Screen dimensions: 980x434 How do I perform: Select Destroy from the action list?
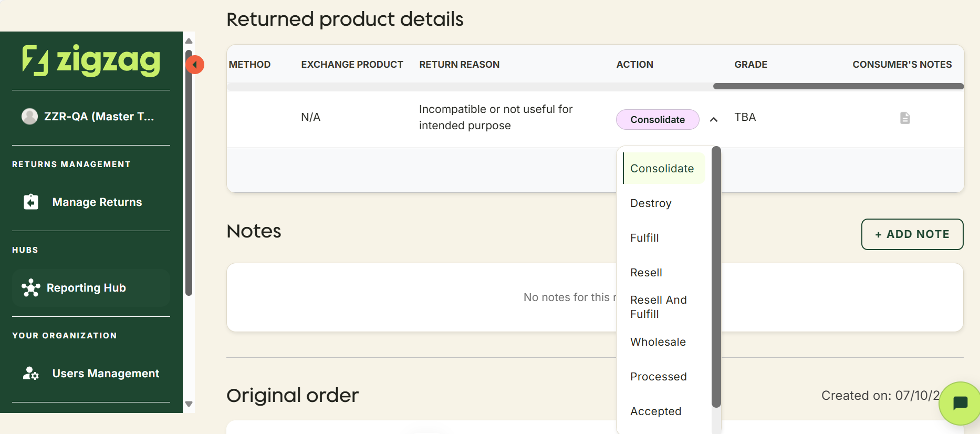pyautogui.click(x=651, y=203)
